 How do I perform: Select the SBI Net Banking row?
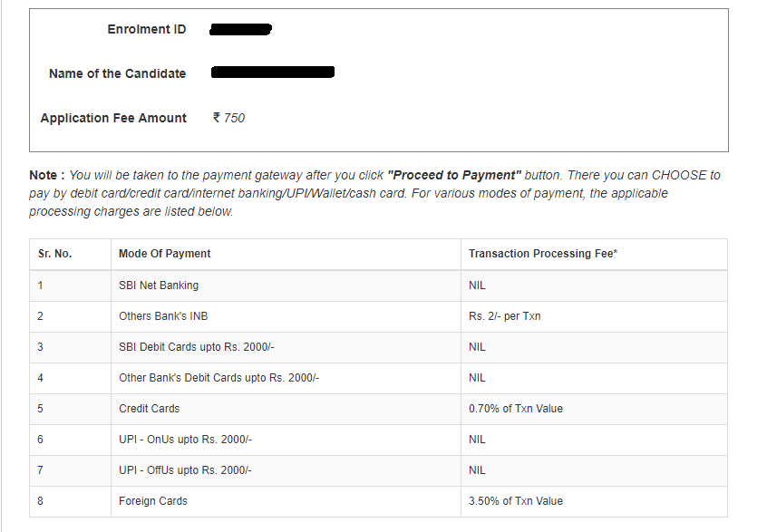pos(159,285)
